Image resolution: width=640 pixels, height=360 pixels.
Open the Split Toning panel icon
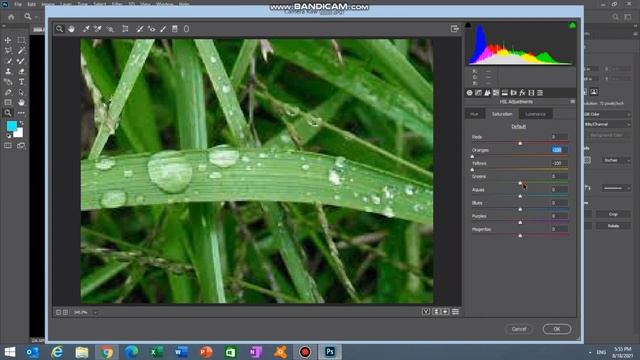click(505, 93)
